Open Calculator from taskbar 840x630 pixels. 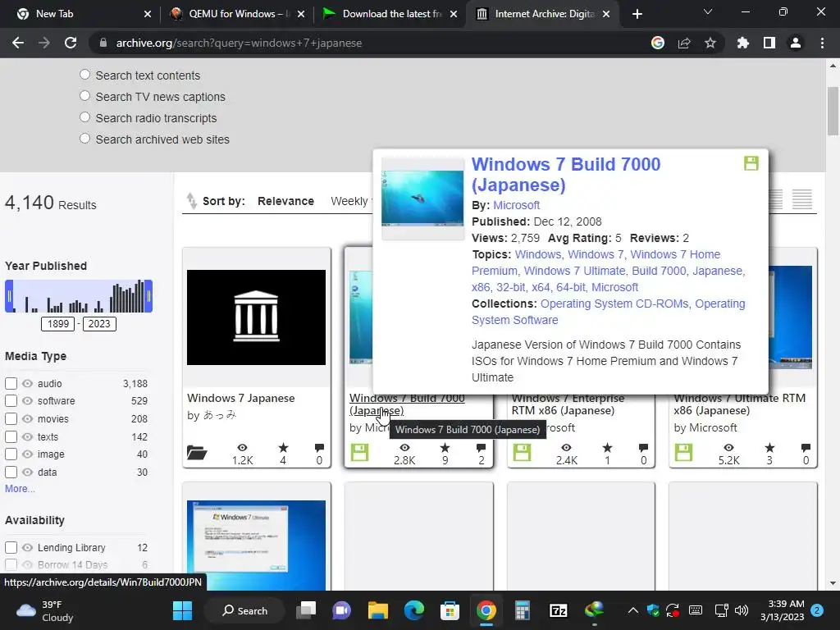(x=522, y=610)
